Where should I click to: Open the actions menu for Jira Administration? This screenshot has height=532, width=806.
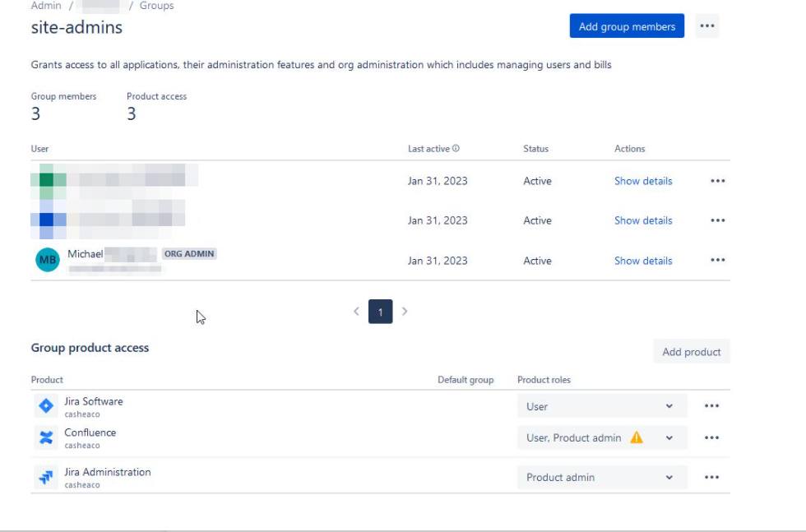[712, 477]
